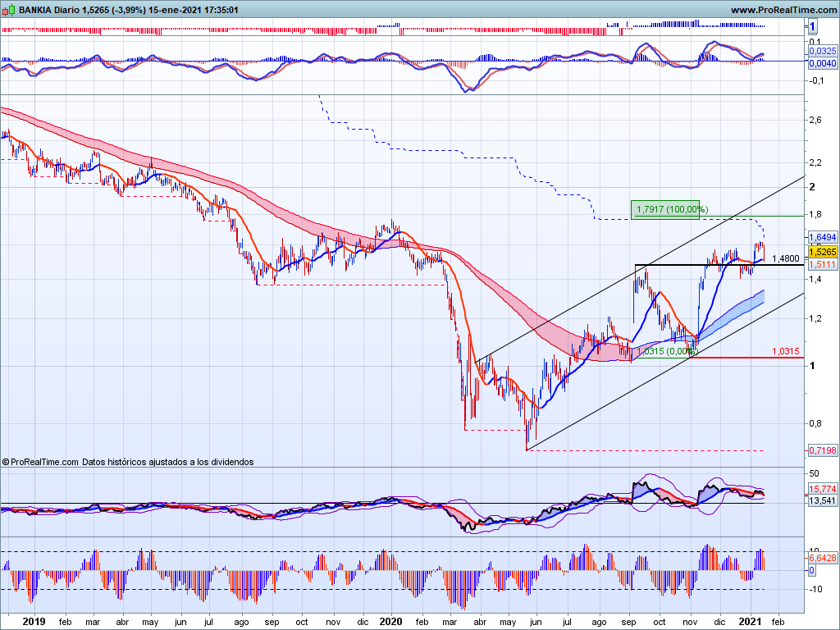
Task: Click the 0,0040 MACD signal value label
Action: point(822,63)
